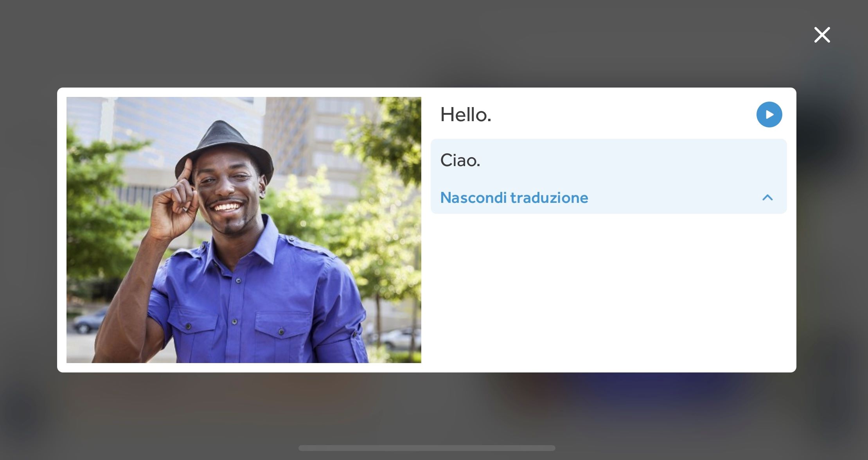
Task: Click the English phrase "Hello."
Action: pos(465,115)
